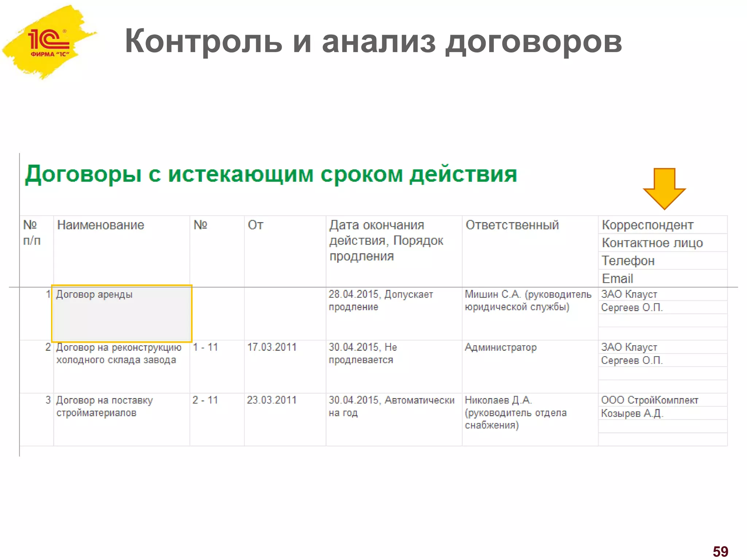747x560 pixels.
Task: Click the "Козырев А.Д." cell
Action: point(663,413)
